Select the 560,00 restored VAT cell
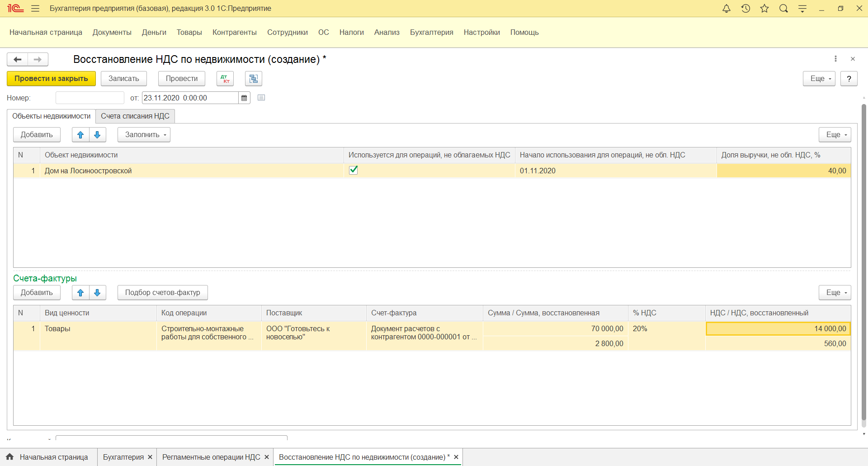Viewport: 868px width, 466px height. pos(778,343)
